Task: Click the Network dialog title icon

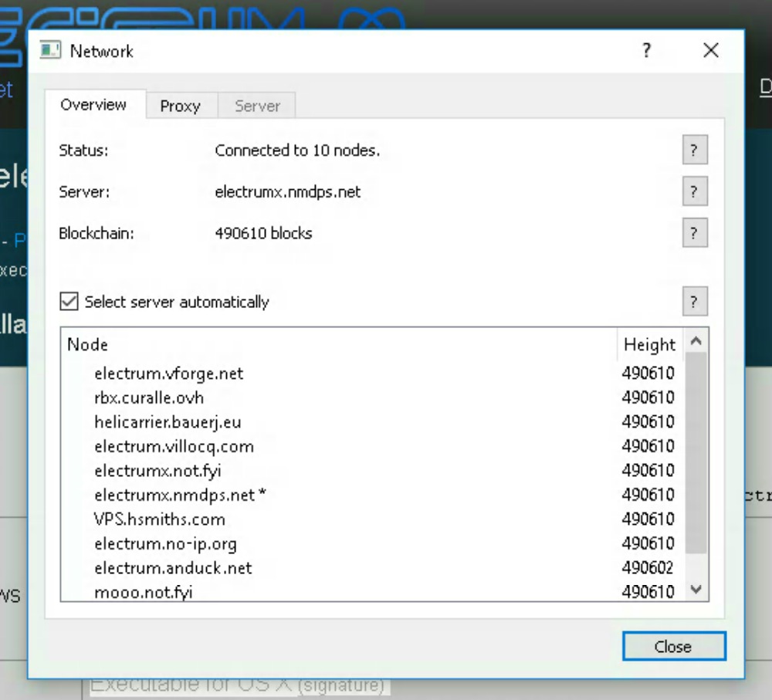Action: coord(50,50)
